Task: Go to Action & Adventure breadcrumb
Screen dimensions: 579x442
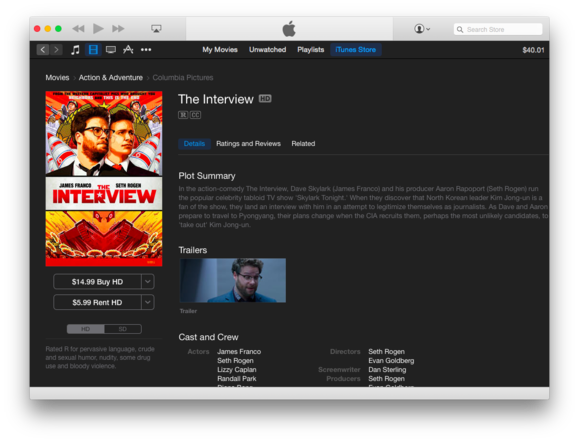Action: click(x=111, y=78)
